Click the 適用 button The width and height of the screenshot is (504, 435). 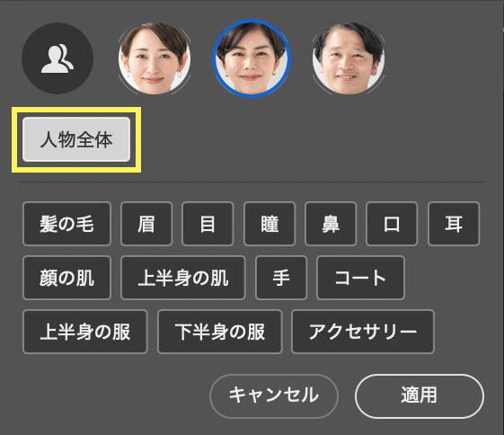pyautogui.click(x=420, y=396)
